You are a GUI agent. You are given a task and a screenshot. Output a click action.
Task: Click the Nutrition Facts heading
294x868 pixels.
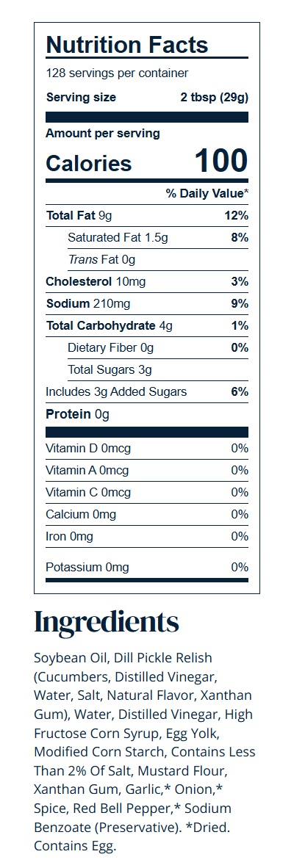pos(127,45)
